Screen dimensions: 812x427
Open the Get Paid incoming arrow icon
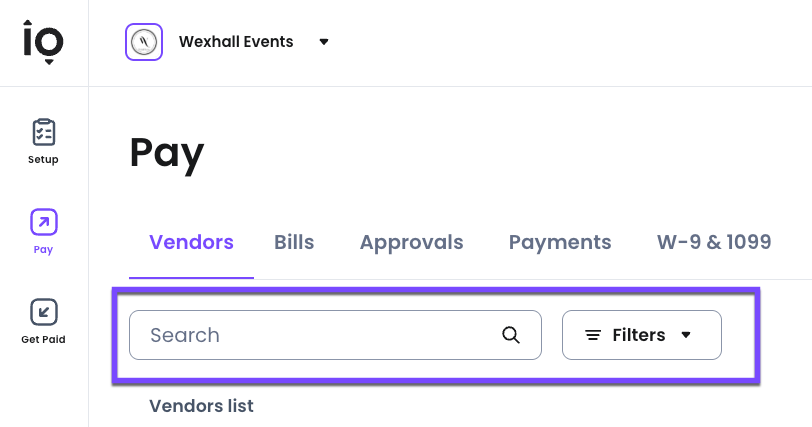[44, 312]
